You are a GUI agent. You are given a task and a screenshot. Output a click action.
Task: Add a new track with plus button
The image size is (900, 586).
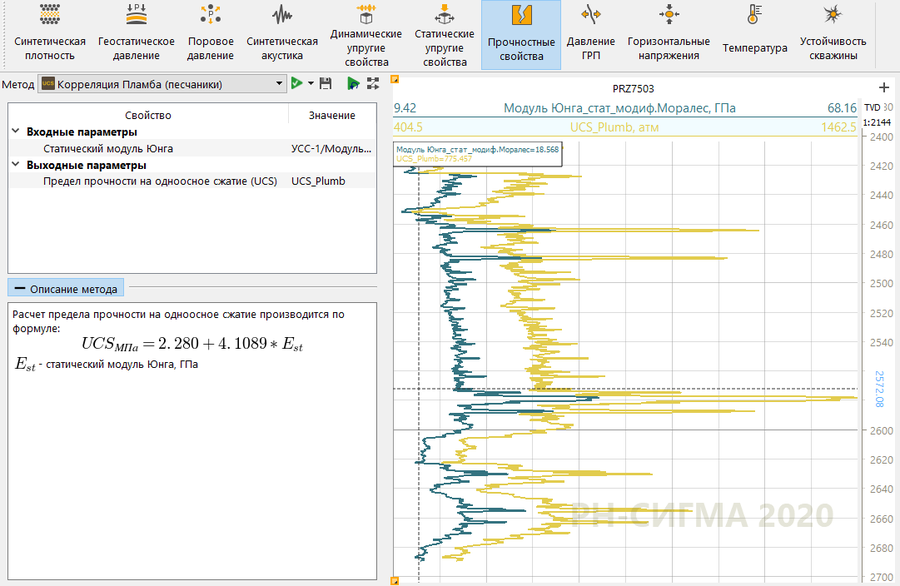[x=884, y=86]
